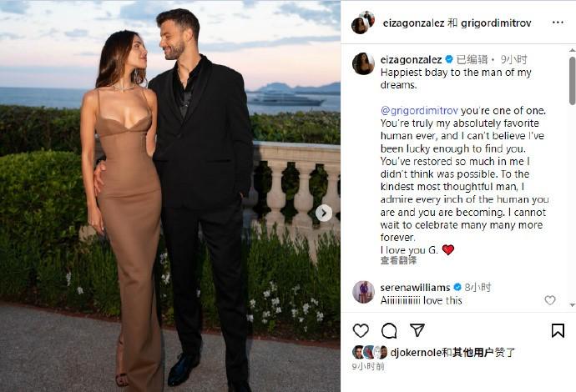Open comments via the speech bubble icon

click(389, 331)
